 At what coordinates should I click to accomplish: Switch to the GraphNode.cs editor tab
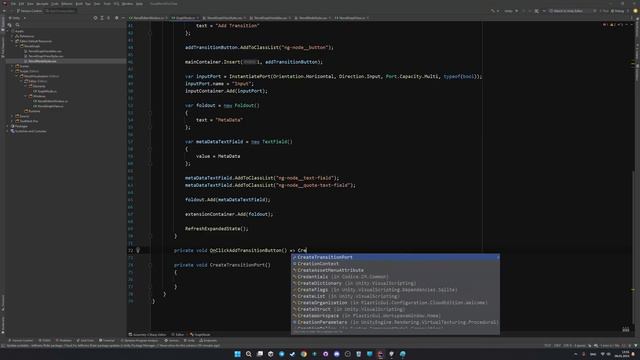click(x=185, y=18)
